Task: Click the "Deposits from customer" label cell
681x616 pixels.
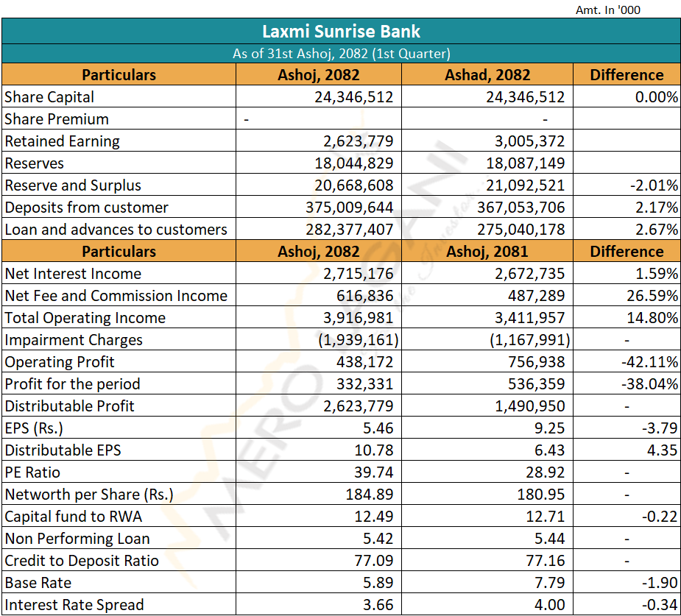Action: click(87, 208)
